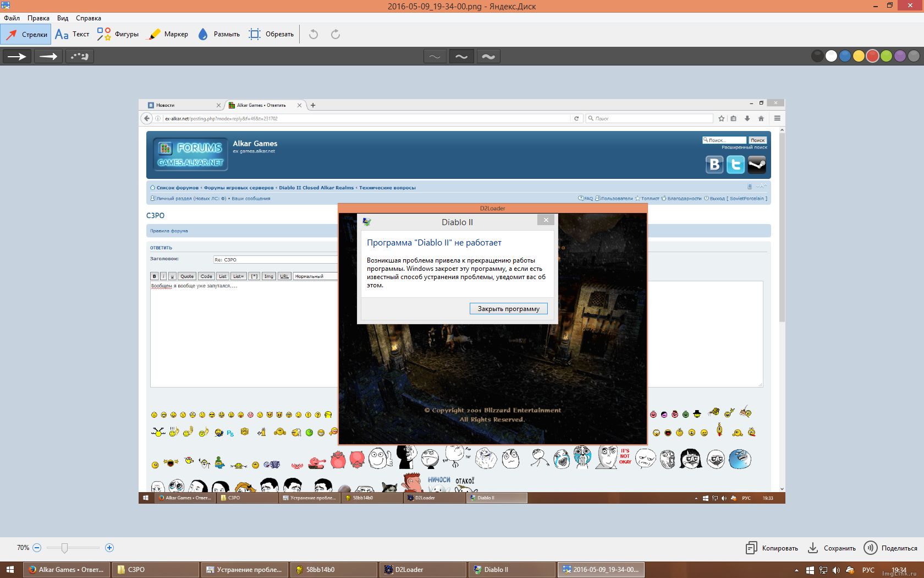Screen dimensions: 924x578
Task: Open the Файл menu
Action: (x=12, y=18)
